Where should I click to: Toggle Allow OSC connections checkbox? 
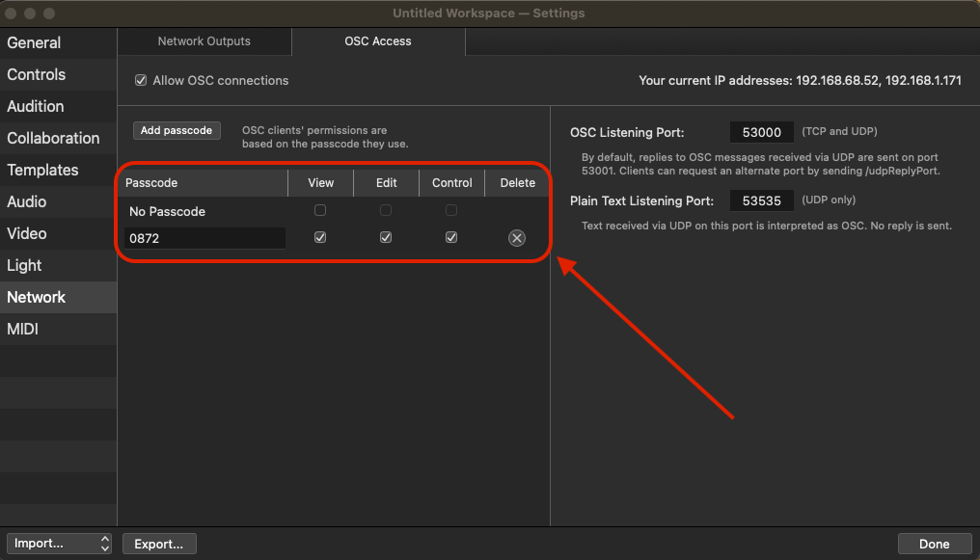(x=141, y=81)
